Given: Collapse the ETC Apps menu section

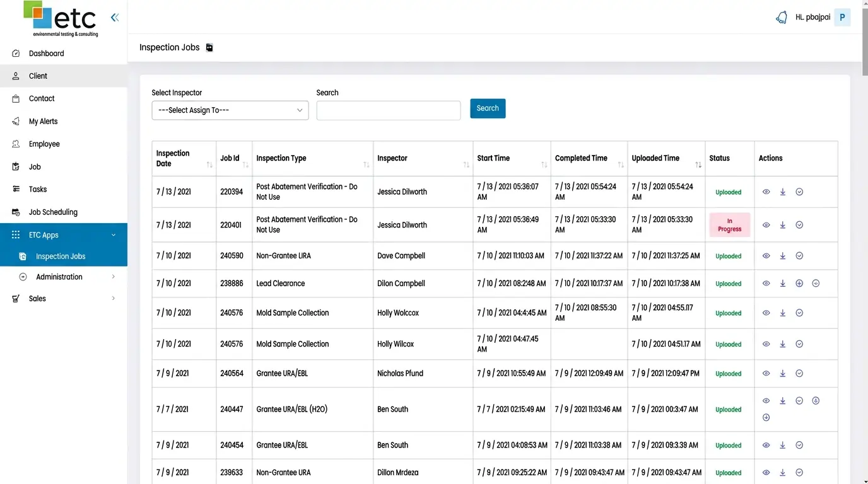Looking at the screenshot, I should 114,235.
